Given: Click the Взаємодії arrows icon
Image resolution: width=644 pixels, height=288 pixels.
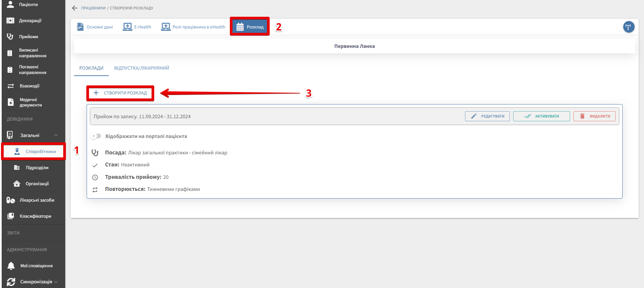Looking at the screenshot, I should pyautogui.click(x=11, y=86).
